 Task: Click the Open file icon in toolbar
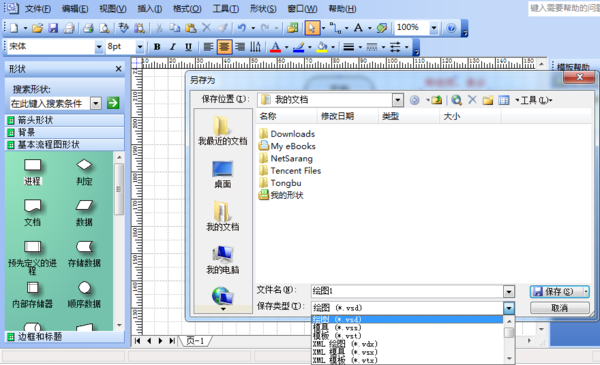pyautogui.click(x=37, y=28)
